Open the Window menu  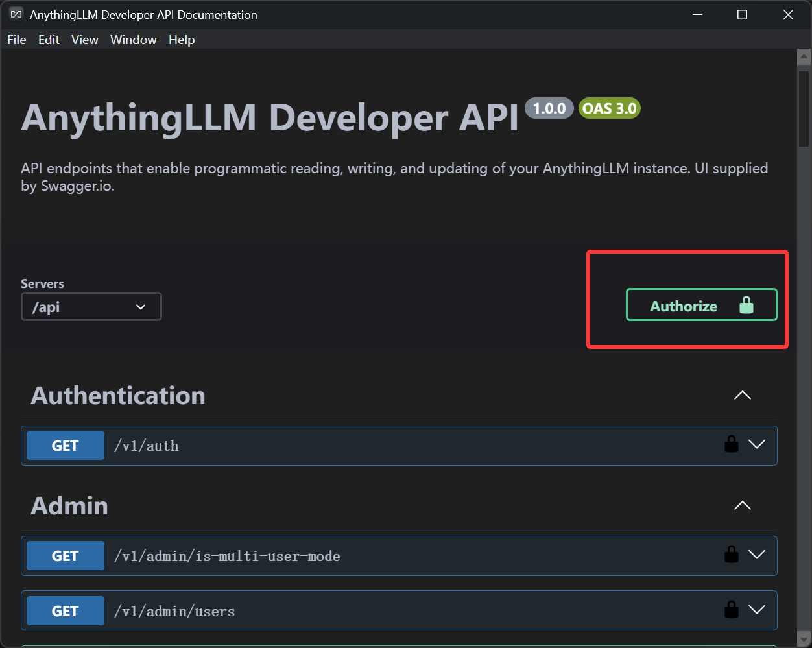coord(134,40)
